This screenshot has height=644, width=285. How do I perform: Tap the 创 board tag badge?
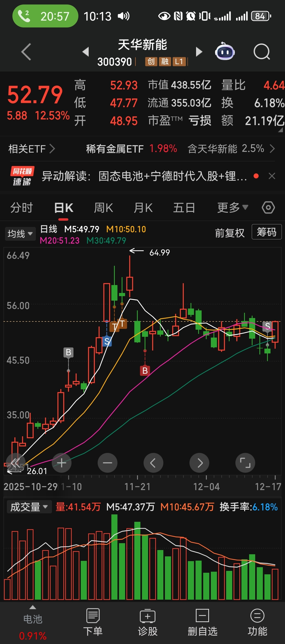coord(151,61)
